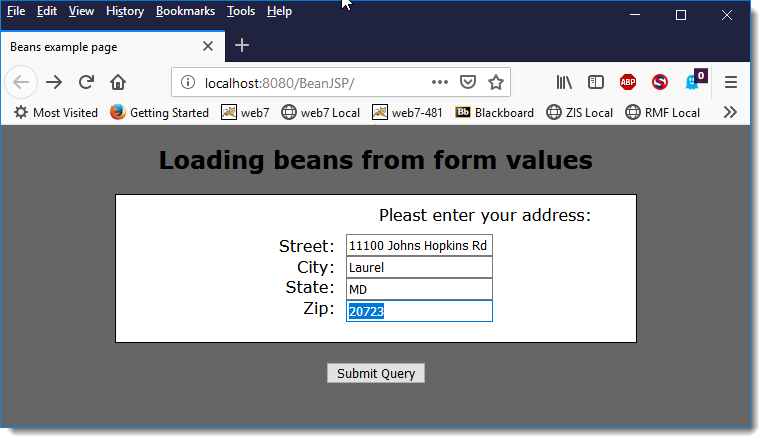
Task: Open the ZIS Local bookmark
Action: tap(579, 113)
